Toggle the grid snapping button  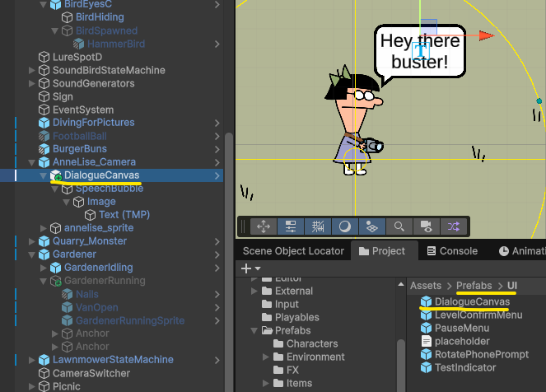(318, 226)
